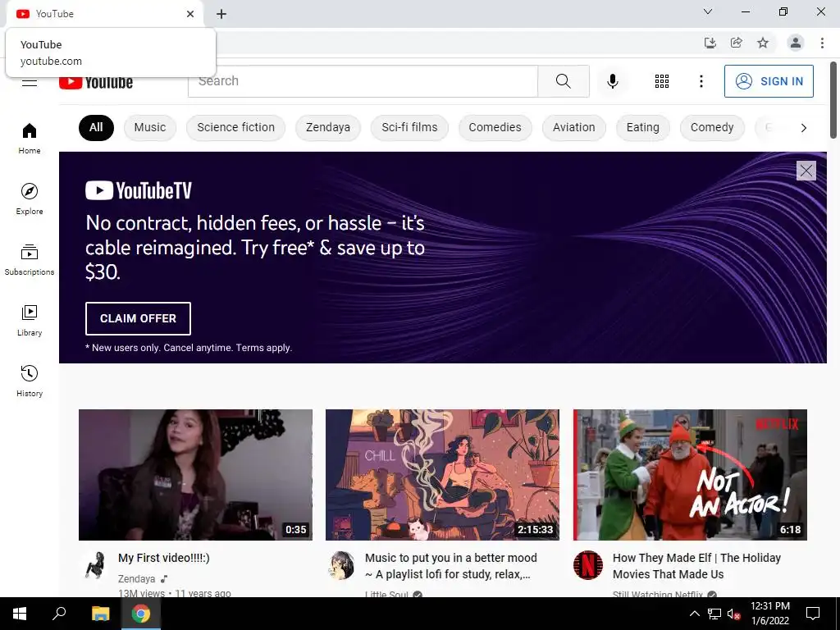840x630 pixels.
Task: Open the Windows Start menu
Action: (x=20, y=614)
